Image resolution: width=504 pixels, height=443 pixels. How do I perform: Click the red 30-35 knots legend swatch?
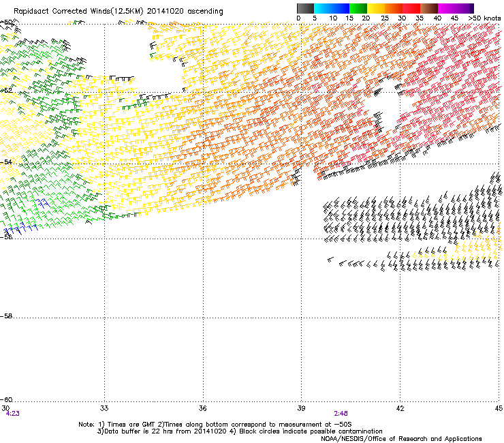coord(411,8)
